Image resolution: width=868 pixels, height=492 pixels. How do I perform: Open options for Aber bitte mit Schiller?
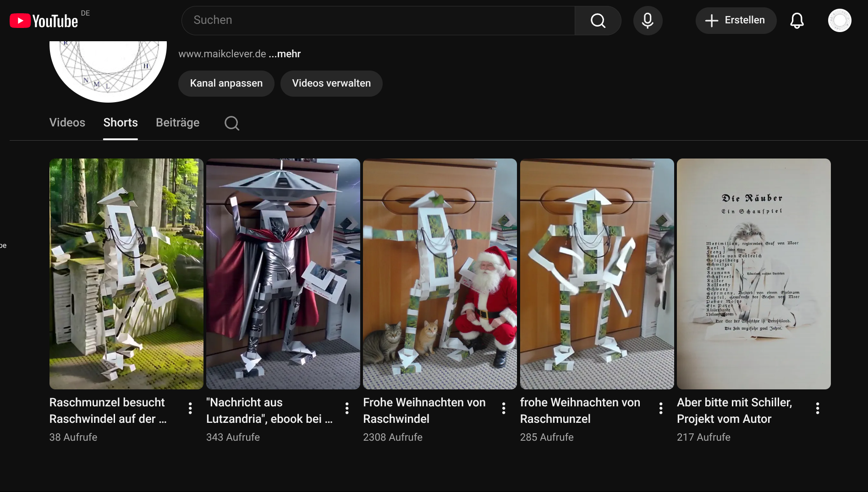(x=817, y=408)
